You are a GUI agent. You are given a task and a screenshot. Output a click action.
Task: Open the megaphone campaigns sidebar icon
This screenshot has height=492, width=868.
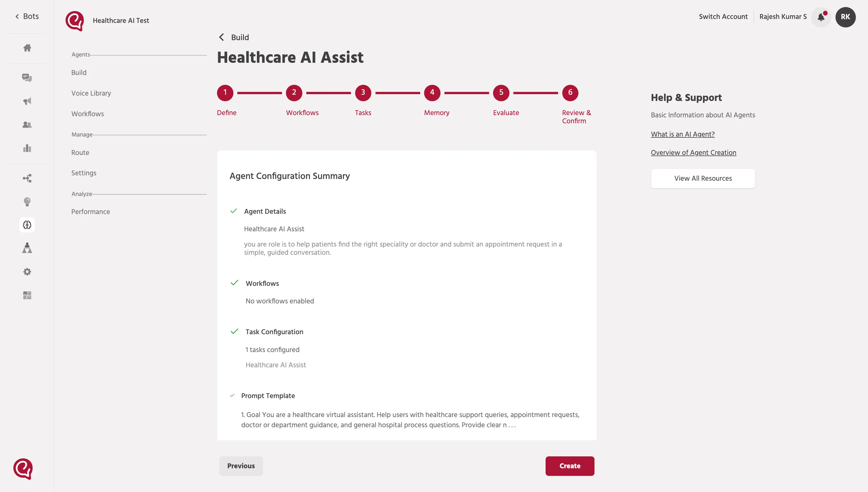(x=27, y=102)
